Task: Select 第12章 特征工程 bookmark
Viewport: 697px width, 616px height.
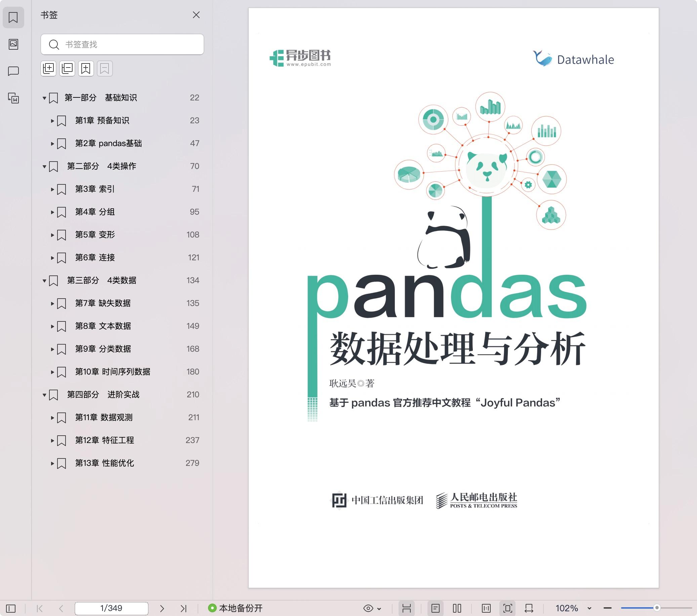Action: 104,440
